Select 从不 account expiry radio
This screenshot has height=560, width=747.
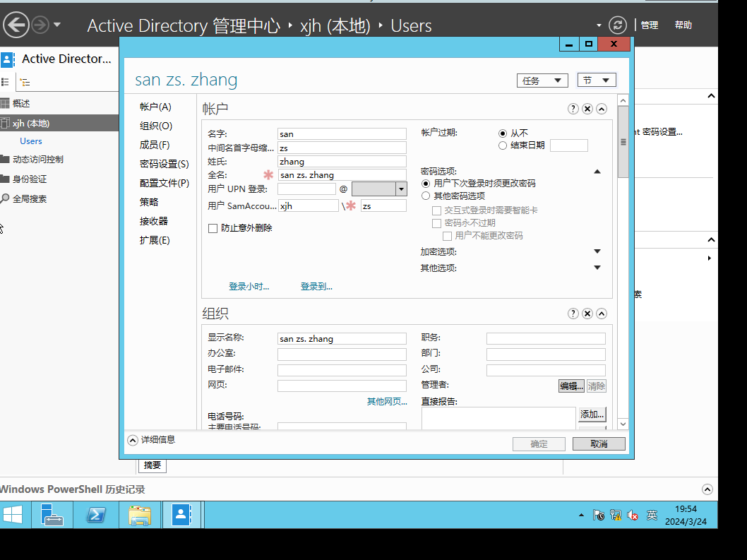pos(503,133)
